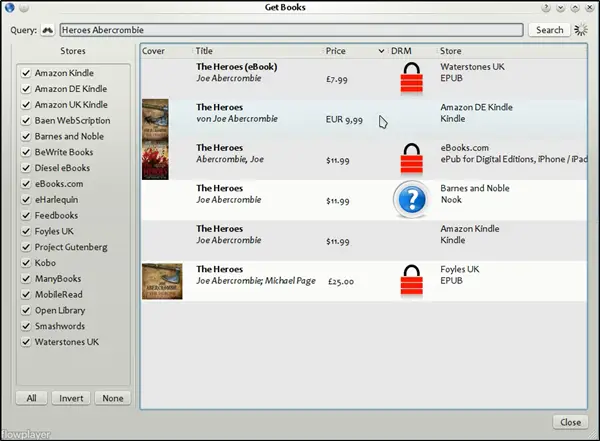Sort results by DRM column header
The width and height of the screenshot is (600, 441).
401,51
